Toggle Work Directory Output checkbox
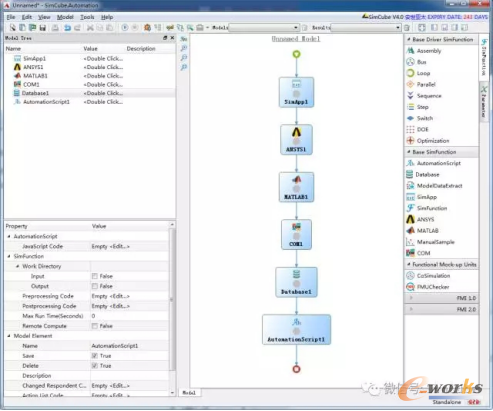493x411 pixels. click(95, 286)
